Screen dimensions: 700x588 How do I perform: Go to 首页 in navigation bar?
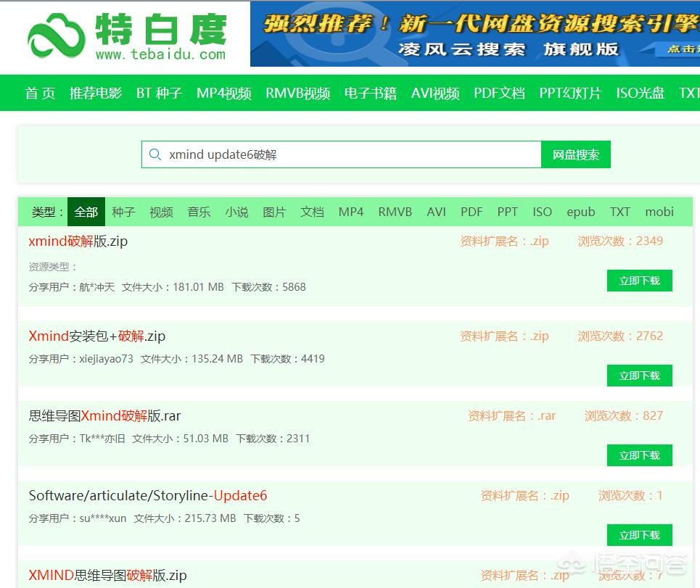pos(40,93)
